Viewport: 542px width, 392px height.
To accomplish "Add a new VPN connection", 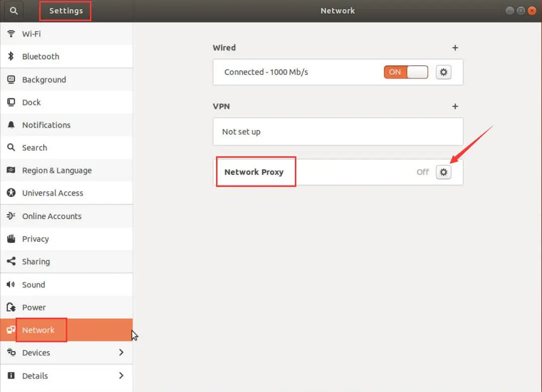I will 455,107.
